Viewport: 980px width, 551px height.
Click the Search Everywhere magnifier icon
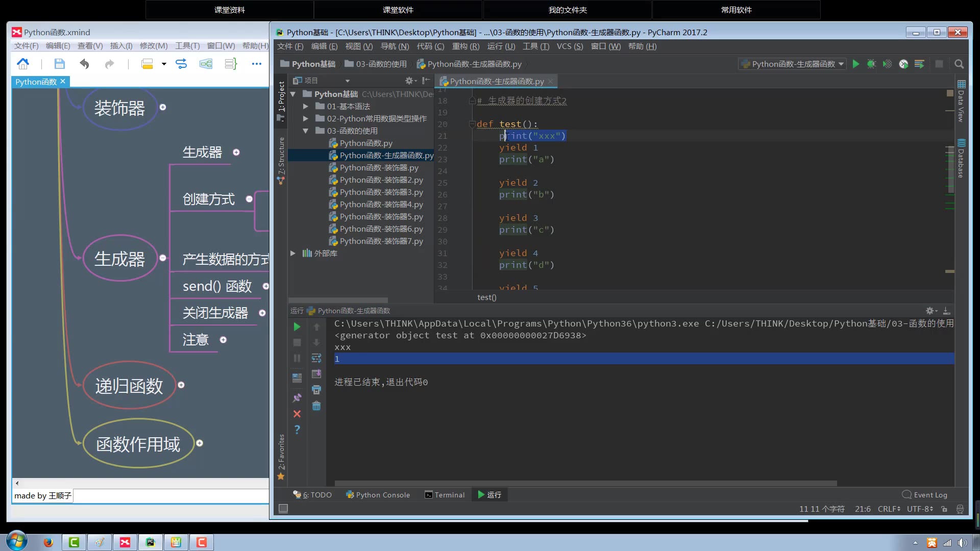coord(959,64)
